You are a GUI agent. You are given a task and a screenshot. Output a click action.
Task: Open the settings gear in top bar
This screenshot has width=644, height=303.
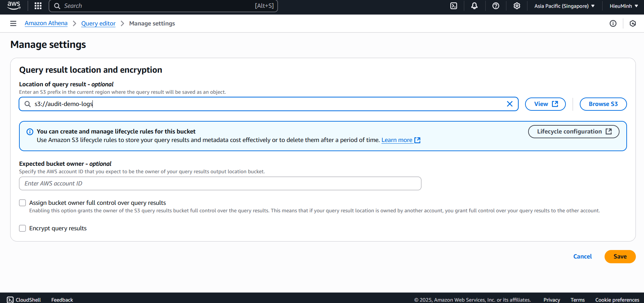pyautogui.click(x=517, y=6)
